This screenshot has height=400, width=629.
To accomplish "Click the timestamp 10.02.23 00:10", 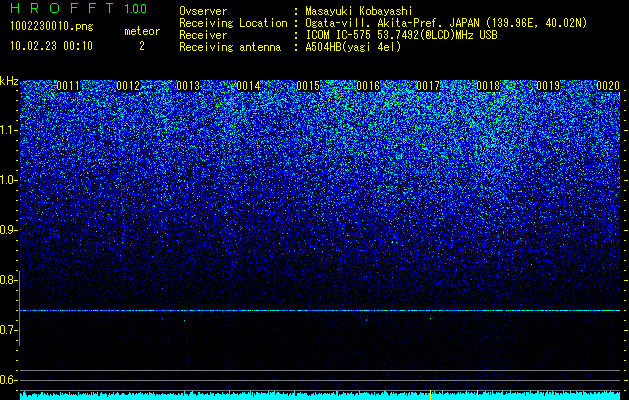I will coord(51,46).
